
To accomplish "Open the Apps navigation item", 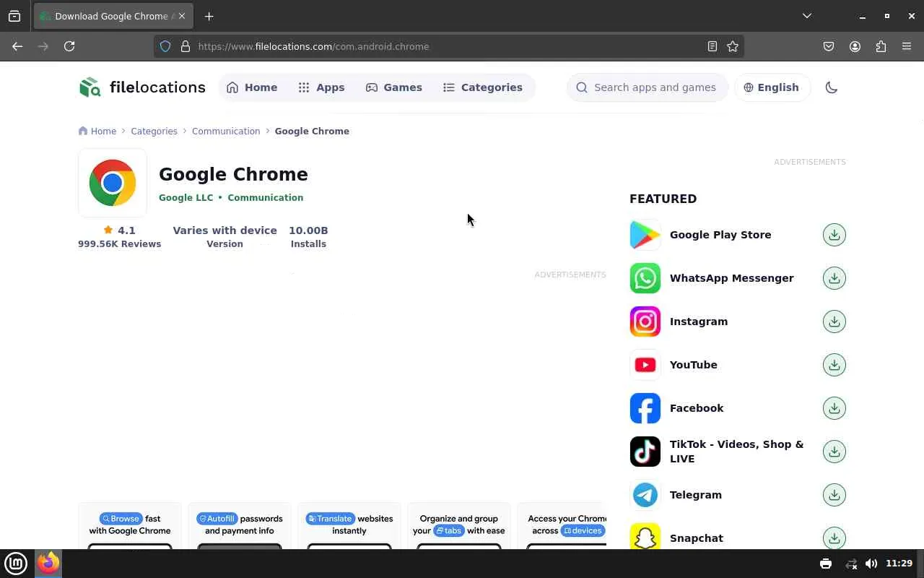I will (x=322, y=87).
